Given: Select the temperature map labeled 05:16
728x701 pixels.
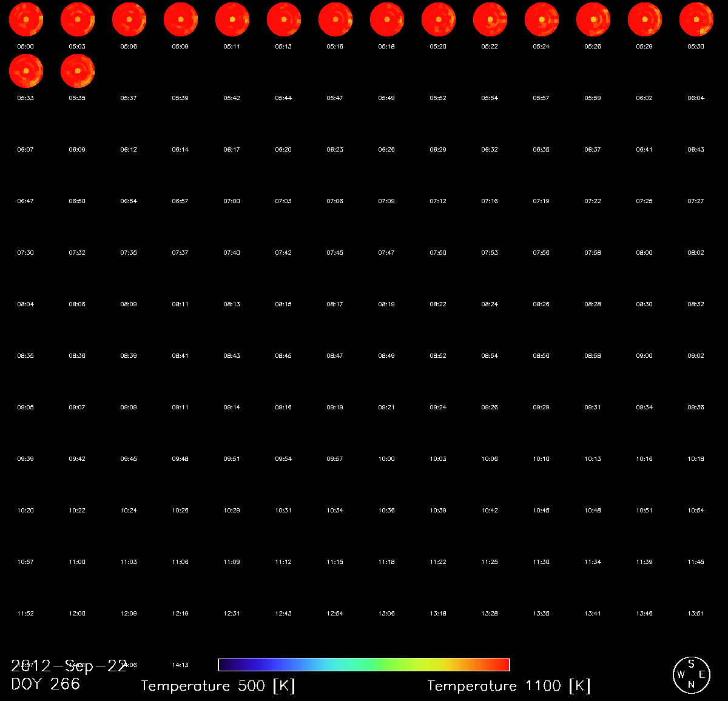Looking at the screenshot, I should 335,19.
